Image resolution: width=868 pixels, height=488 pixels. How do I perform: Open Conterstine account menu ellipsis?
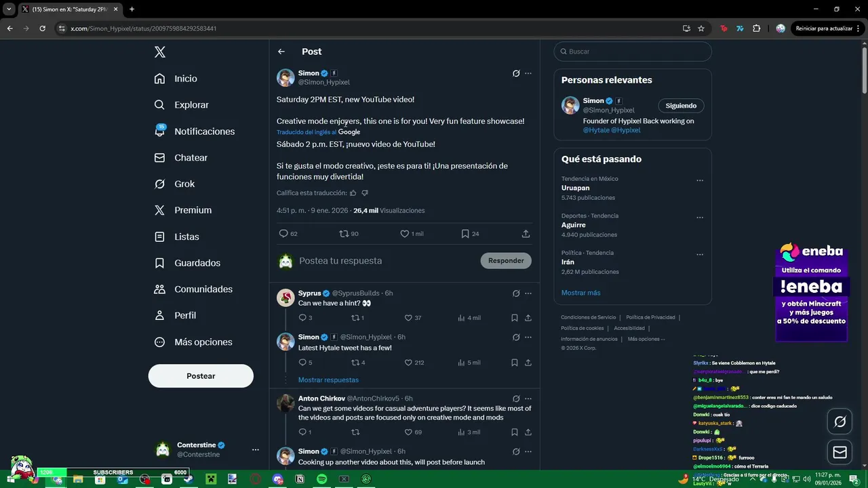[x=256, y=449]
